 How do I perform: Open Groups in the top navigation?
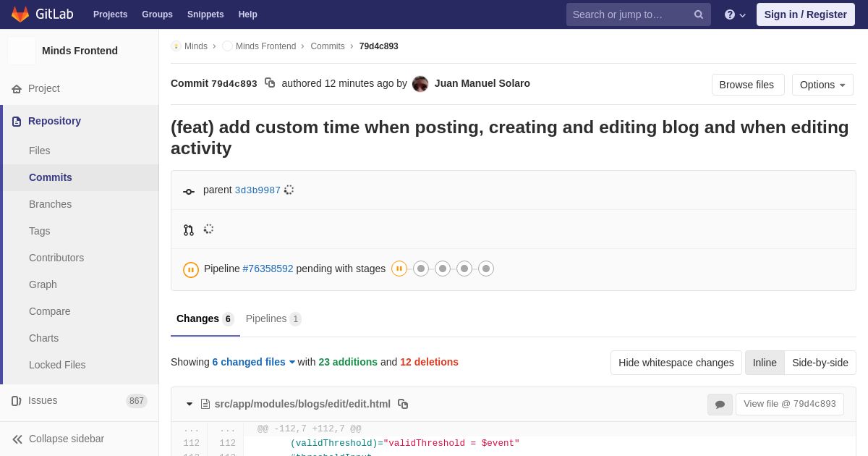157,14
